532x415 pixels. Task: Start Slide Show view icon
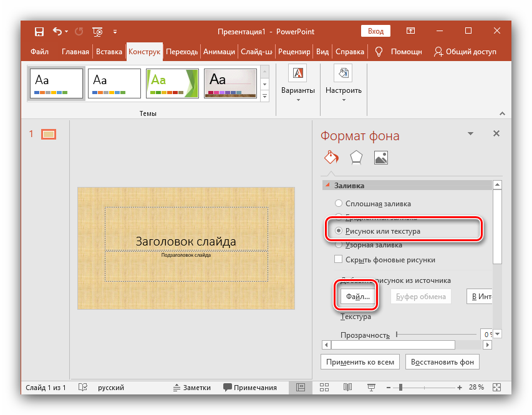click(372, 387)
